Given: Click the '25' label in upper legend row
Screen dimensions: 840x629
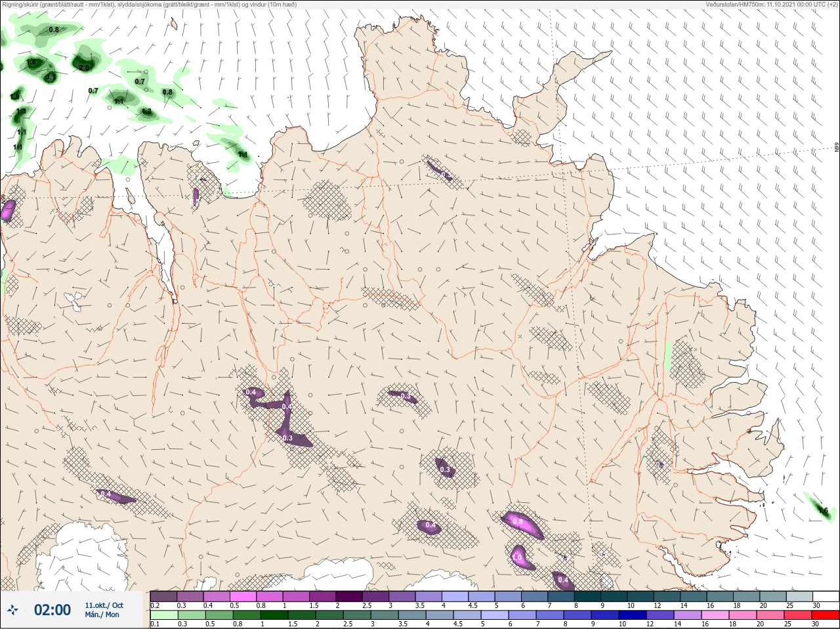Looking at the screenshot, I should (789, 605).
